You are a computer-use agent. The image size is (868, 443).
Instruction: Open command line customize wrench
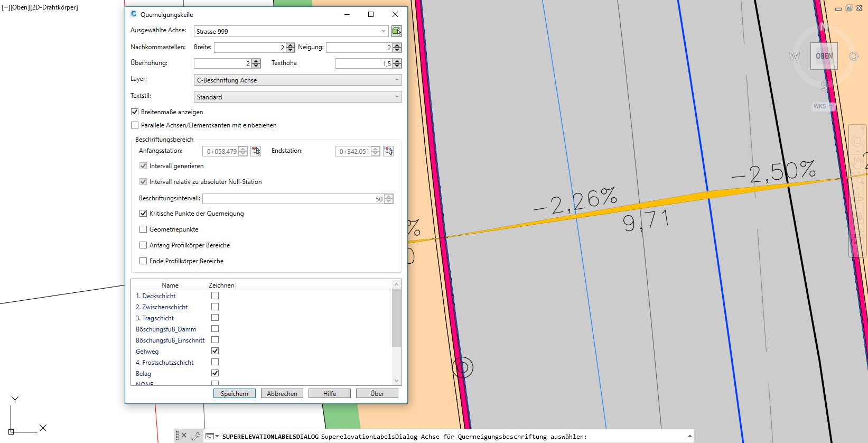[x=196, y=436]
